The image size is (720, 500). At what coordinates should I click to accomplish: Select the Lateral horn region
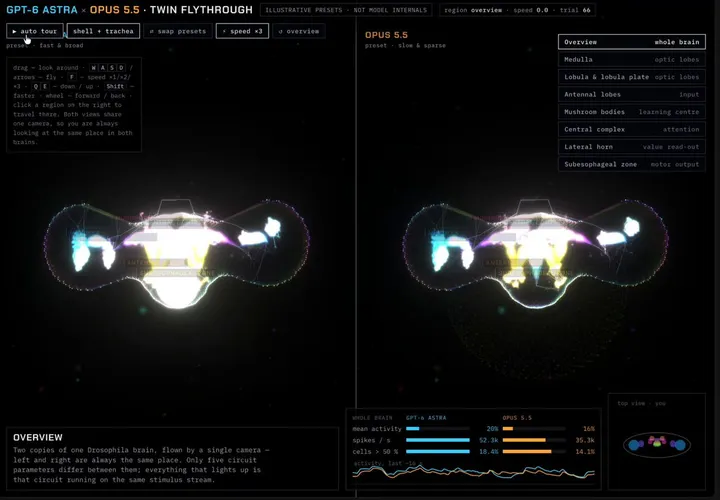632,146
